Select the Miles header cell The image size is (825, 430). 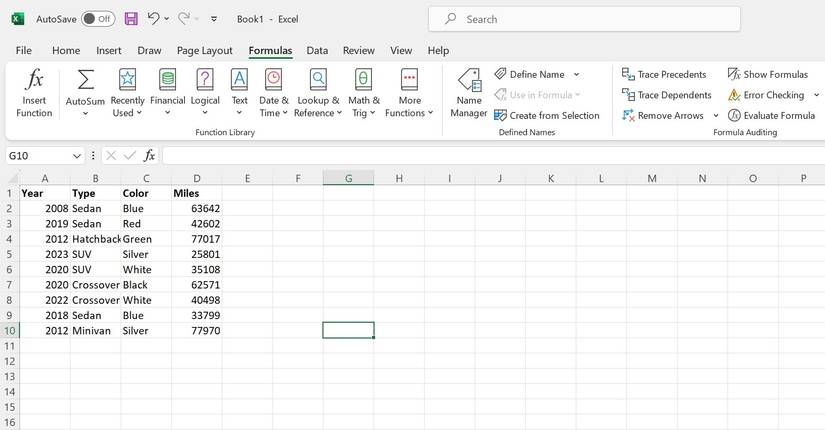click(x=197, y=193)
